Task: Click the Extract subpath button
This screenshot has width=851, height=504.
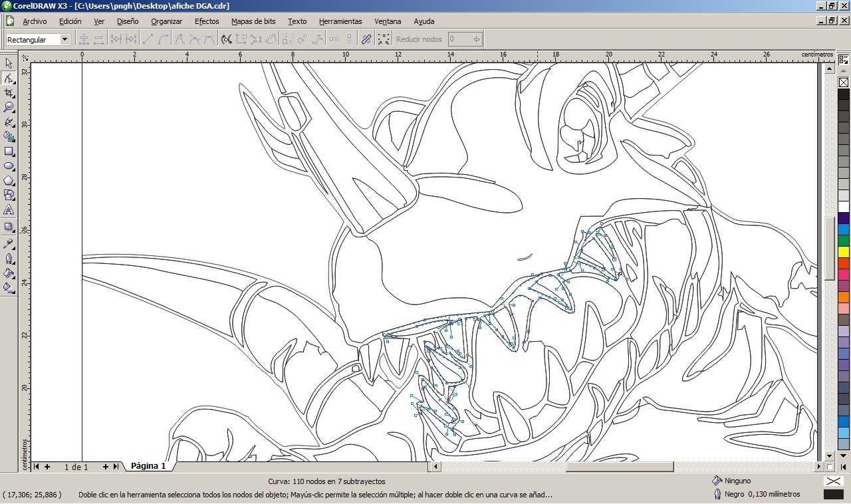Action: coord(256,39)
